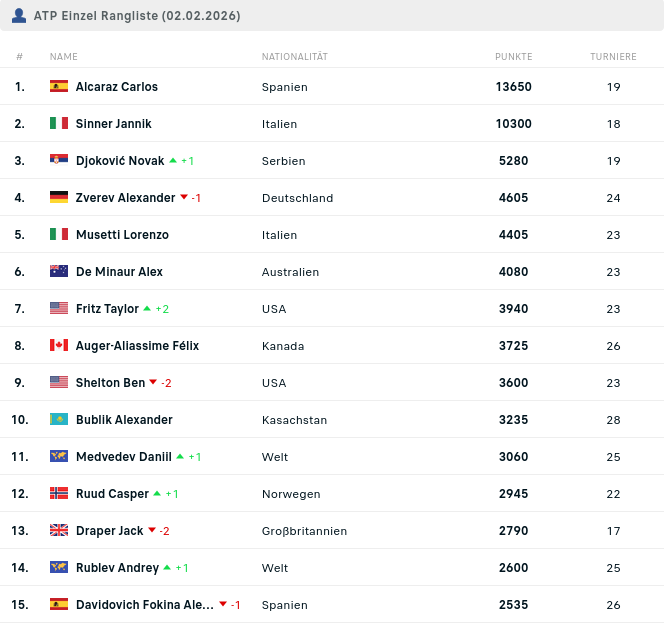The height and width of the screenshot is (628, 664).
Task: Open Musetti Lorenzo's player page
Action: pyautogui.click(x=122, y=235)
